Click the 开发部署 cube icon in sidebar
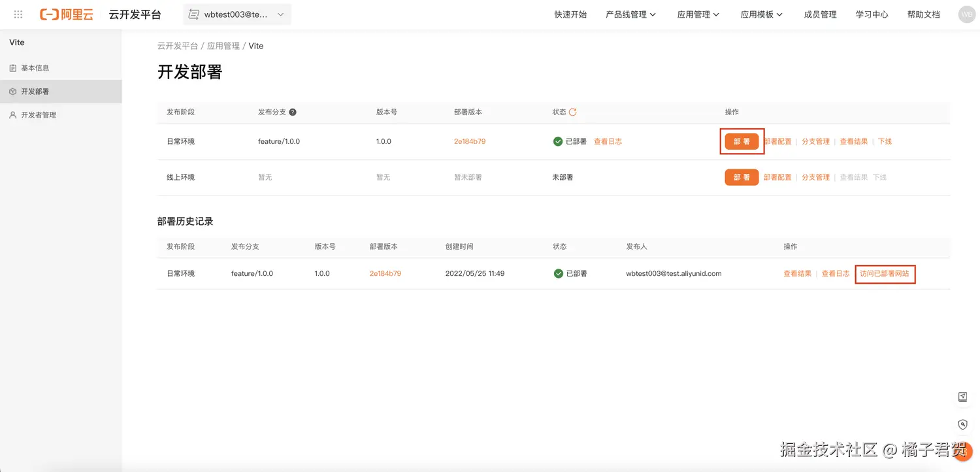980x472 pixels. [x=13, y=92]
